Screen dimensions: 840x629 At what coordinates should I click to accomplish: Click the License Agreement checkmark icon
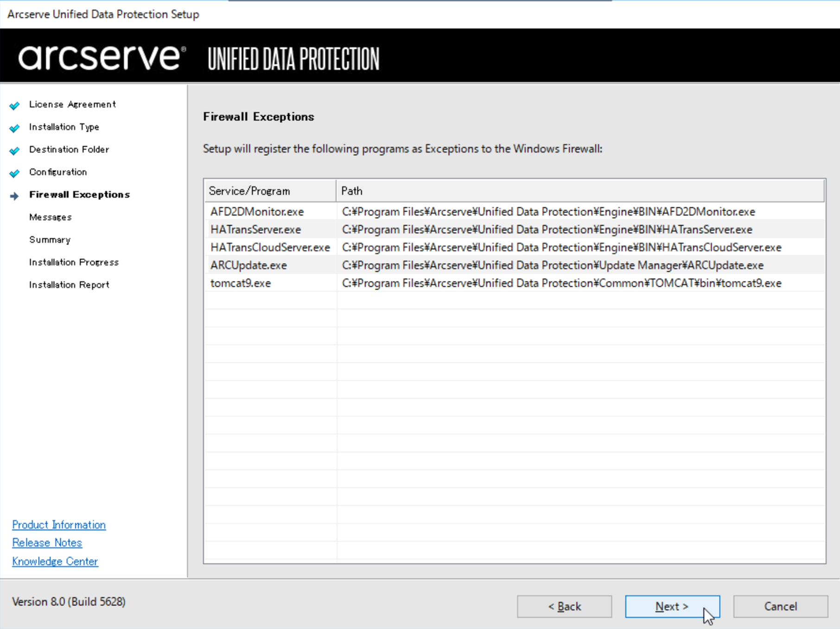click(14, 105)
